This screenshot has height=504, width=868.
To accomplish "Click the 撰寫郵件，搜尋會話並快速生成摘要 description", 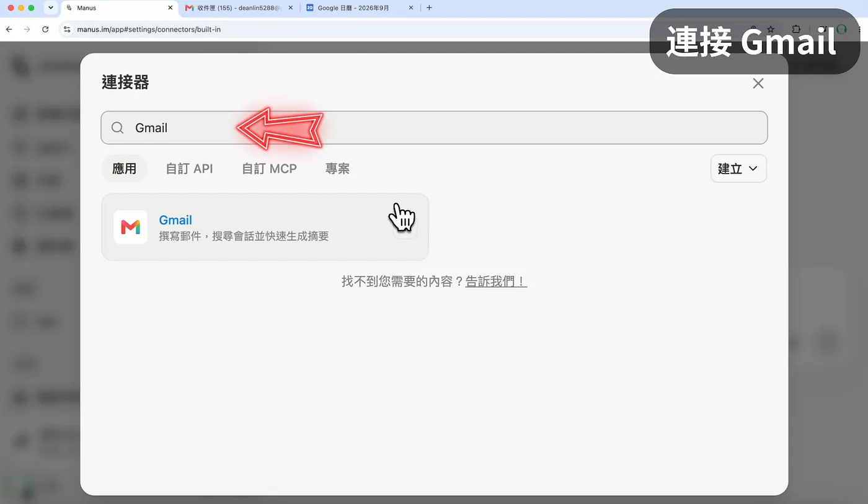I will pyautogui.click(x=244, y=236).
